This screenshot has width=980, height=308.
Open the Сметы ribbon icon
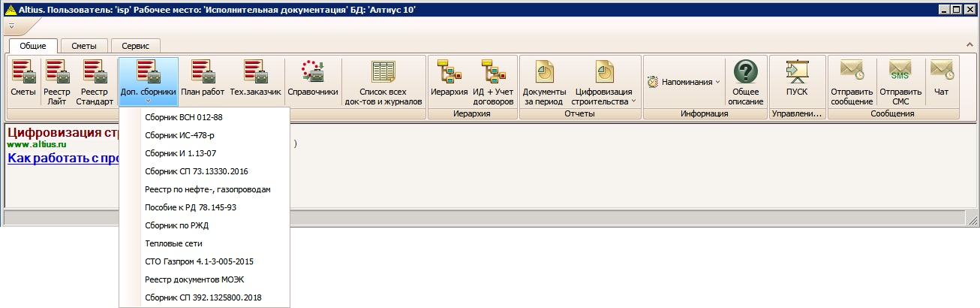point(23,81)
